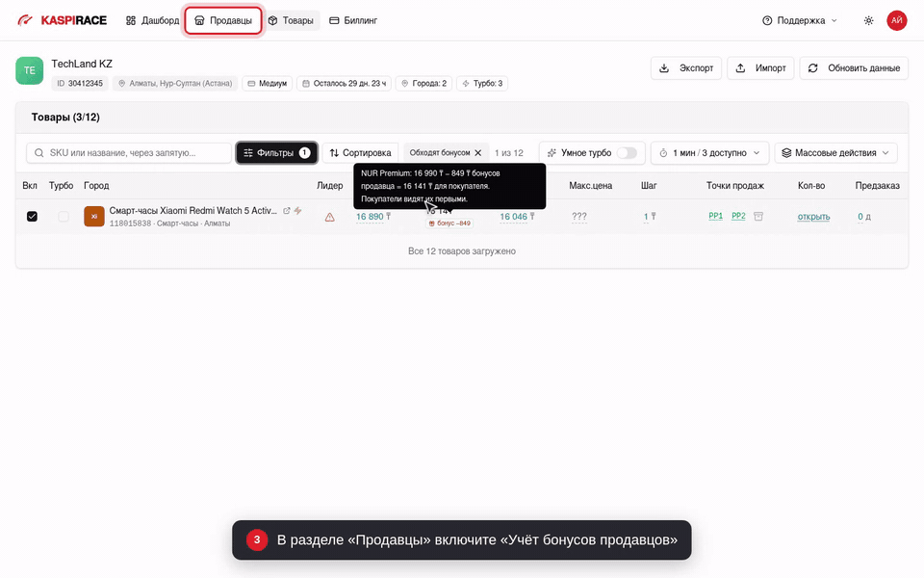
Task: Open the АЙ user avatar menu
Action: (x=896, y=20)
